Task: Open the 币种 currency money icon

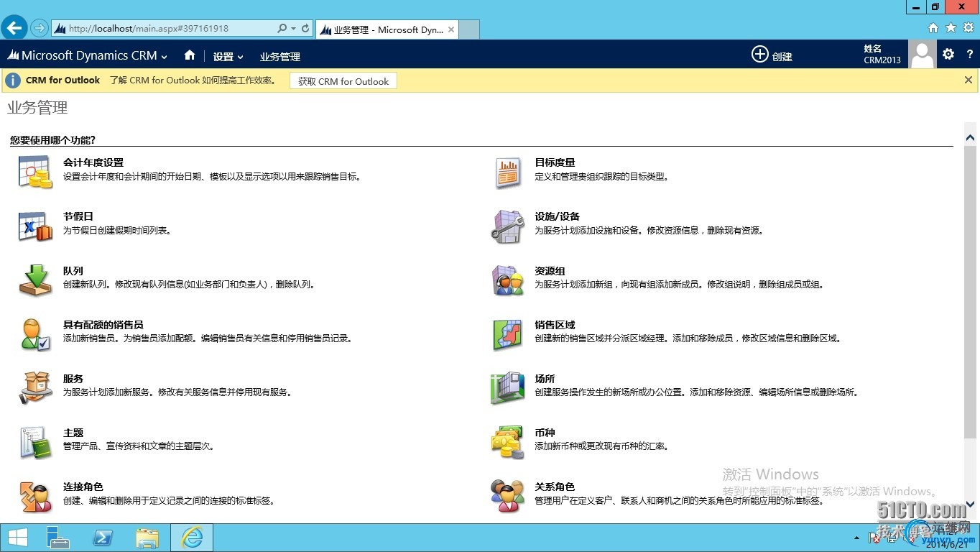Action: click(x=508, y=441)
